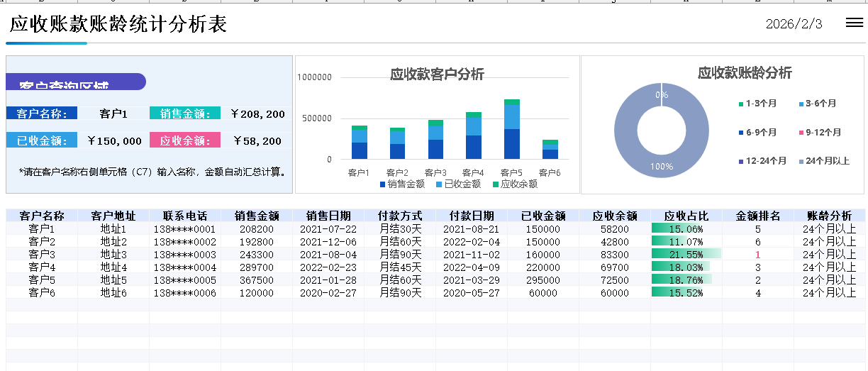The height and width of the screenshot is (371, 868).
Task: Select the 客户4 cell in the name column
Action: click(x=42, y=267)
